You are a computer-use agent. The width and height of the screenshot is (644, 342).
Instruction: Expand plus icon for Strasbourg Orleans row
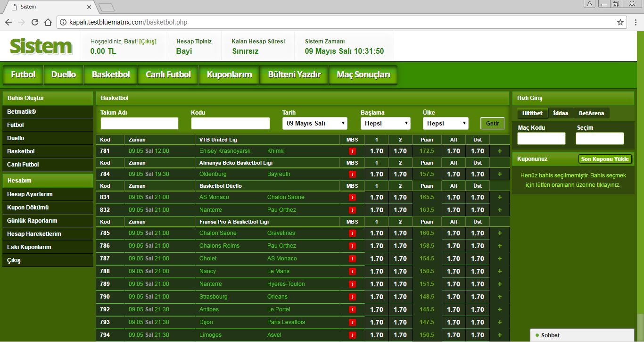(500, 297)
